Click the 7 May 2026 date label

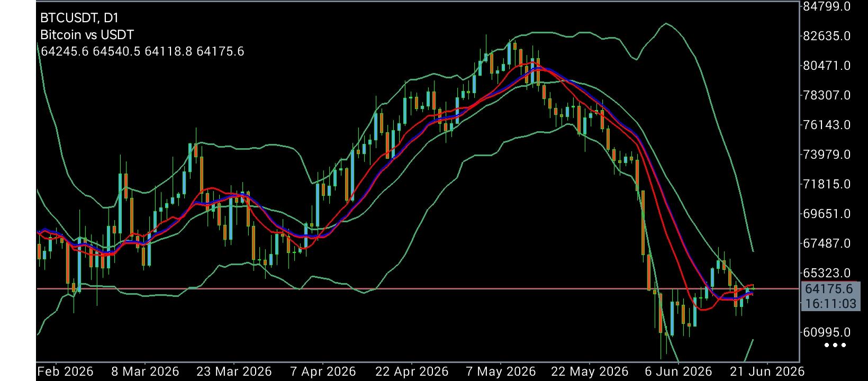pyautogui.click(x=501, y=371)
